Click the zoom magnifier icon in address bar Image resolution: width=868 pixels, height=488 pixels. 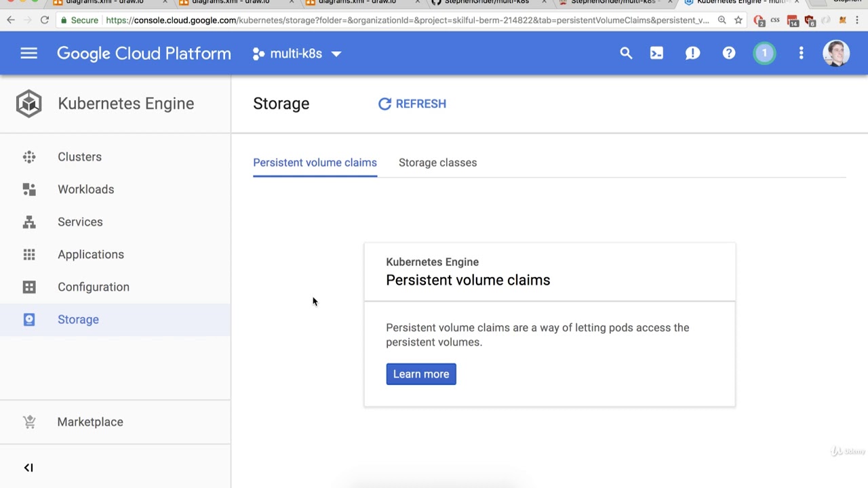[722, 20]
